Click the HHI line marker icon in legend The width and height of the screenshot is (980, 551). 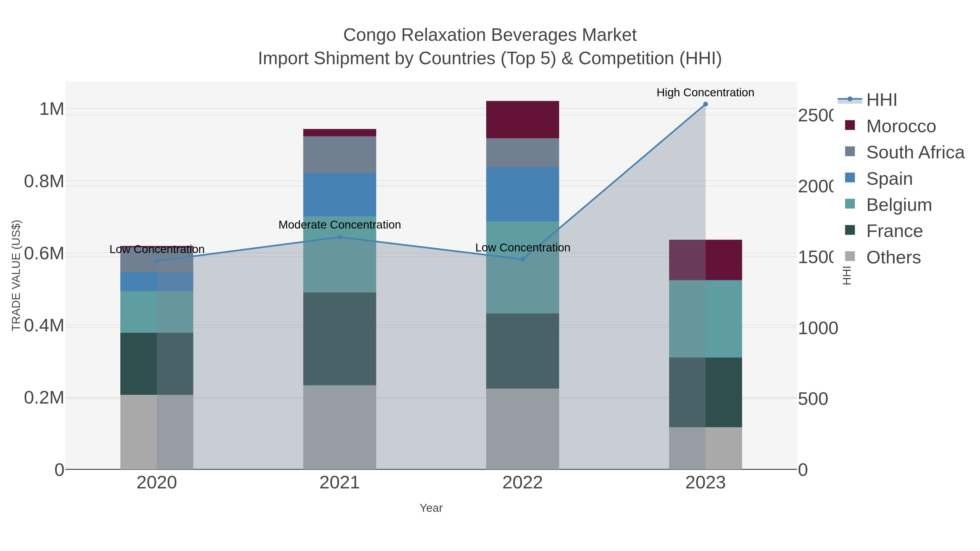850,99
